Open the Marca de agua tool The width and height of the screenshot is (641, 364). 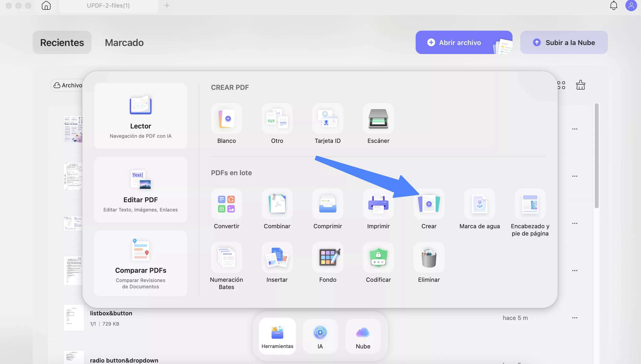479,204
